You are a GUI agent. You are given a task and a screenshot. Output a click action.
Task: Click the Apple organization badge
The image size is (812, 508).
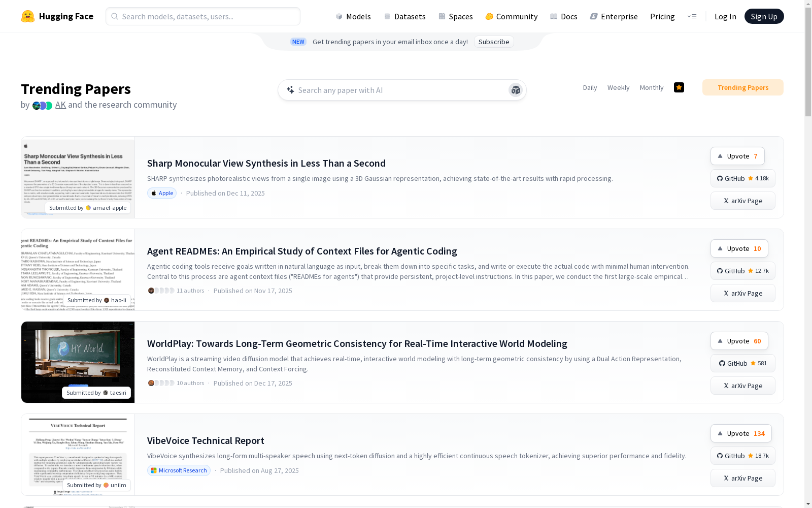[162, 193]
